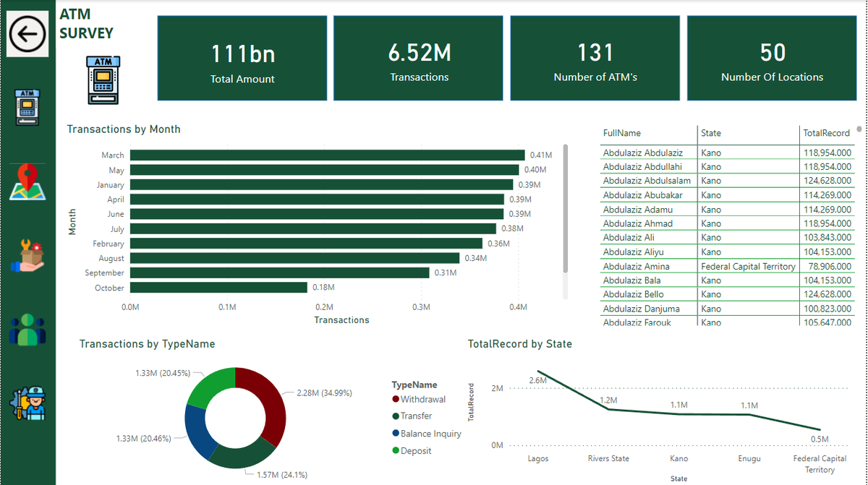Sort table by FullName column header
Image resolution: width=868 pixels, height=485 pixels.
pyautogui.click(x=622, y=133)
